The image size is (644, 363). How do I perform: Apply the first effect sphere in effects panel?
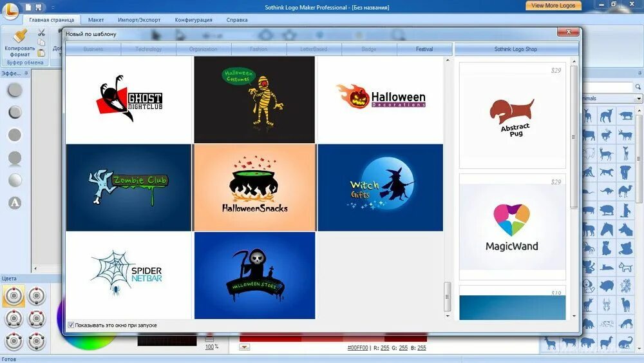tap(15, 90)
